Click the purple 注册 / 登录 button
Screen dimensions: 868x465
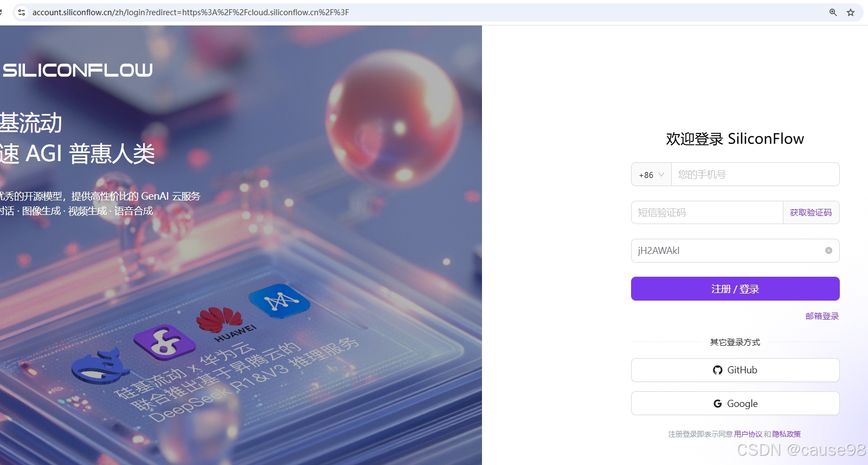735,289
